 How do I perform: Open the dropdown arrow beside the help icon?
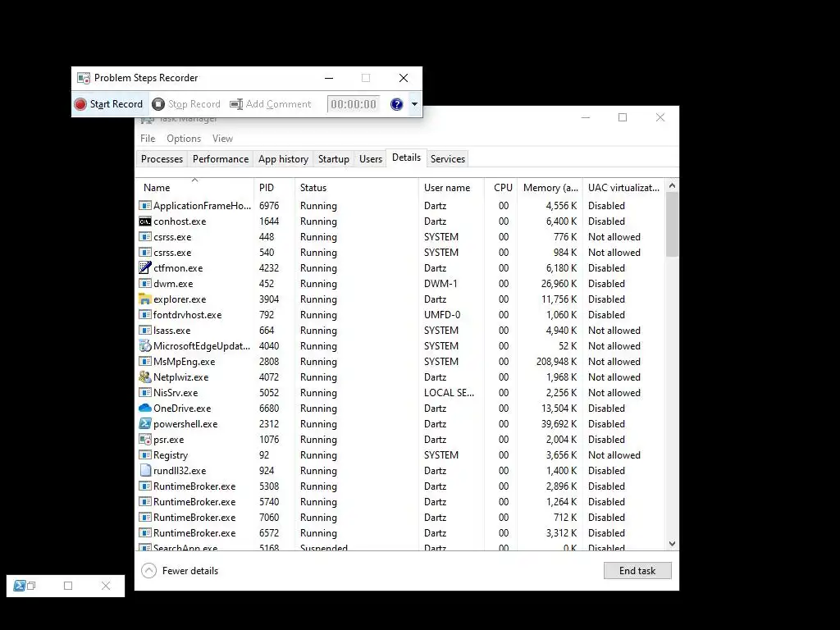tap(414, 104)
